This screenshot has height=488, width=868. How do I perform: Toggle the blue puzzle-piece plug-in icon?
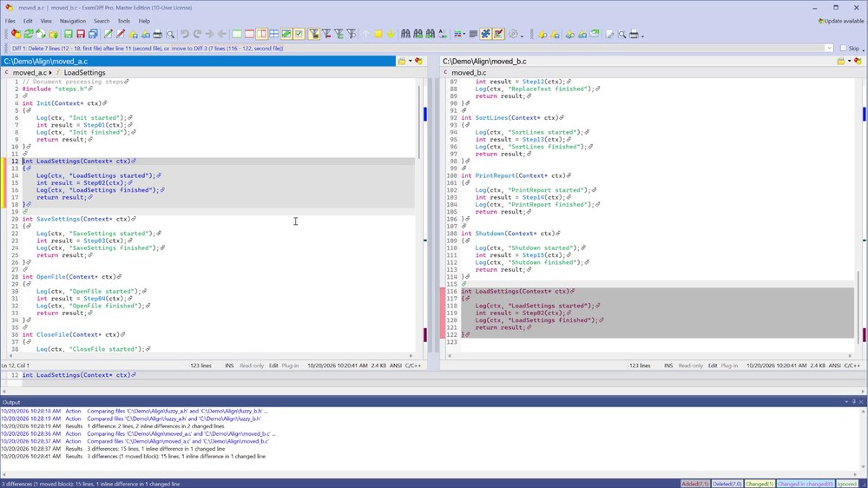coord(485,35)
